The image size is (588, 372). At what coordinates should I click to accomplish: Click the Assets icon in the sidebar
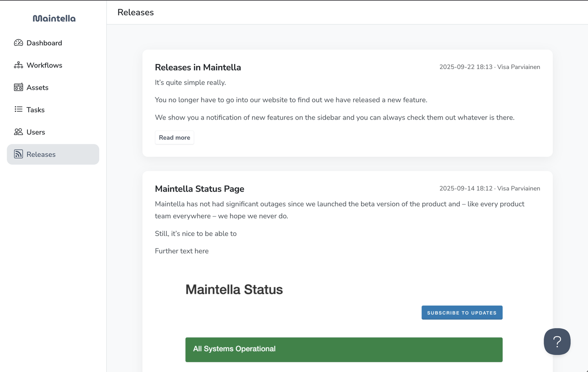[18, 87]
